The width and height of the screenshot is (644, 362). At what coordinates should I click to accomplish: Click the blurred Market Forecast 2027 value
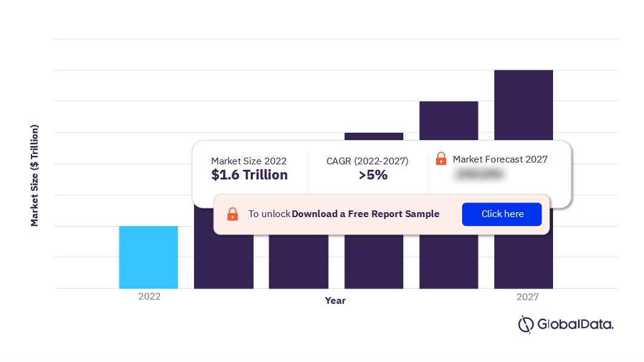pyautogui.click(x=480, y=174)
